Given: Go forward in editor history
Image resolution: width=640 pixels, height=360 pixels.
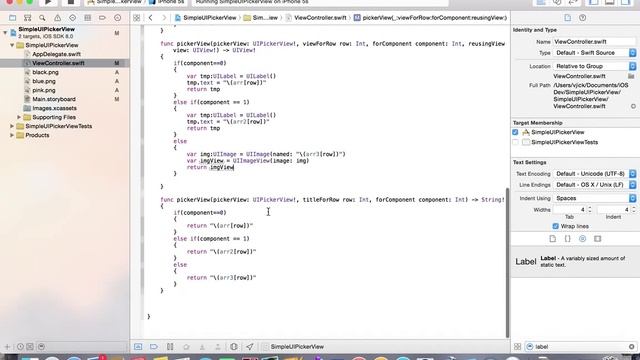Looking at the screenshot, I should click(x=164, y=18).
